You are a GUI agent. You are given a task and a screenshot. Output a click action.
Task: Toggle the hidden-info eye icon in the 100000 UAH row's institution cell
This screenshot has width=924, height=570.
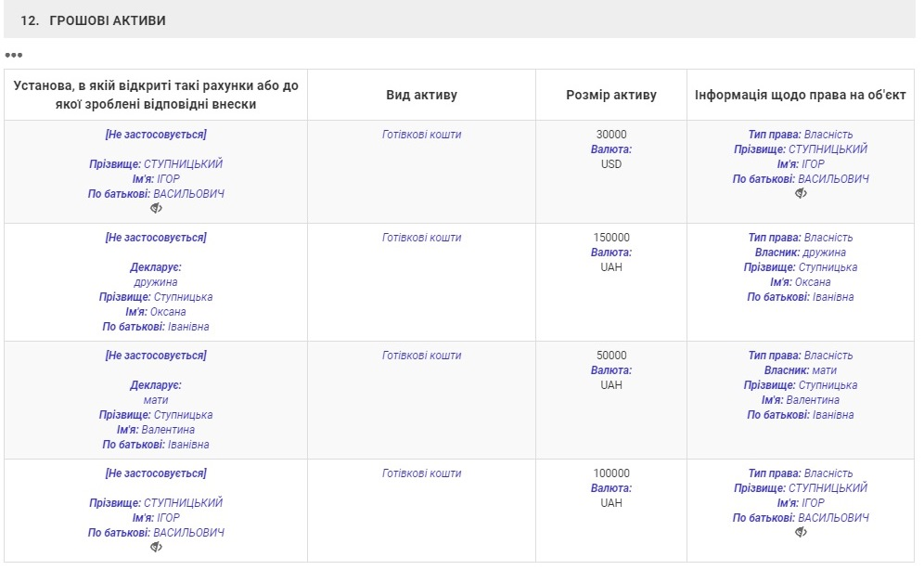pos(156,548)
